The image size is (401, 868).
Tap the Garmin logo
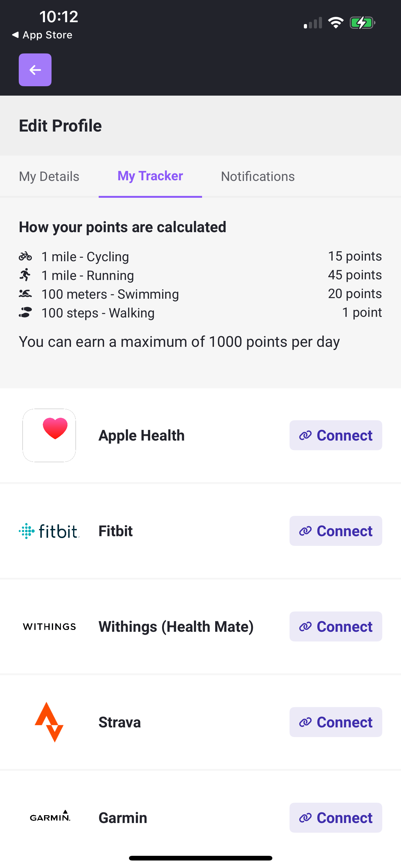[50, 816]
